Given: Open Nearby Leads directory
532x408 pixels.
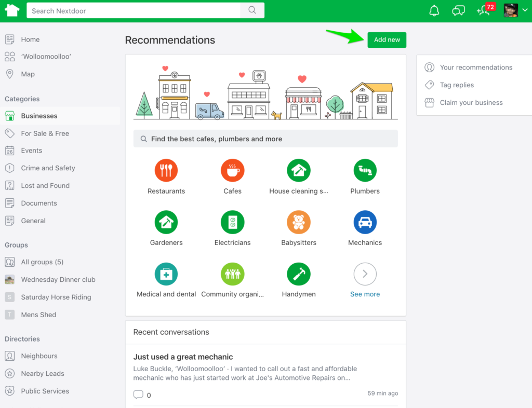Looking at the screenshot, I should click(43, 374).
